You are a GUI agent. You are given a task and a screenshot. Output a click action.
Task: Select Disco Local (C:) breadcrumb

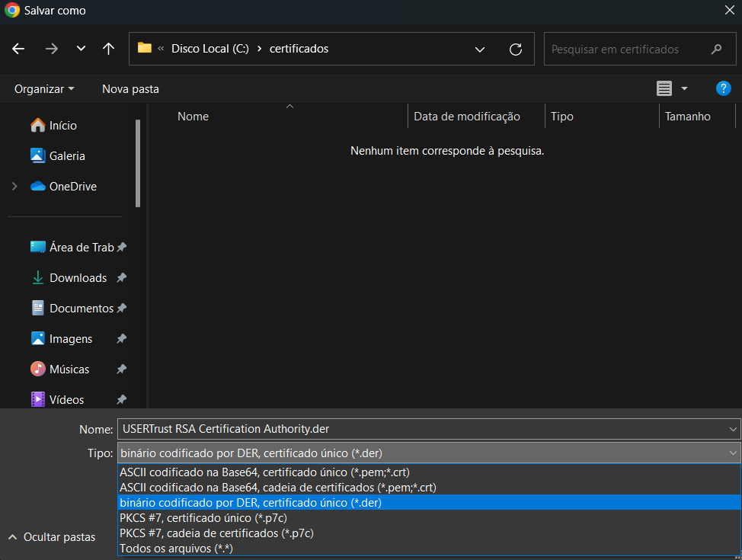(x=209, y=49)
